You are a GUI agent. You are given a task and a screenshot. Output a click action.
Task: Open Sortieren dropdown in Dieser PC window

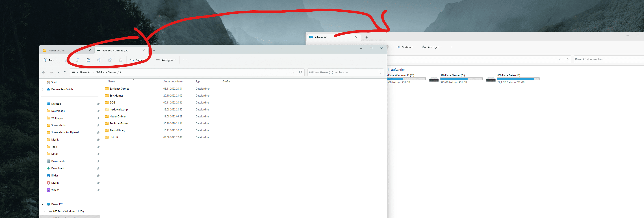(x=406, y=47)
